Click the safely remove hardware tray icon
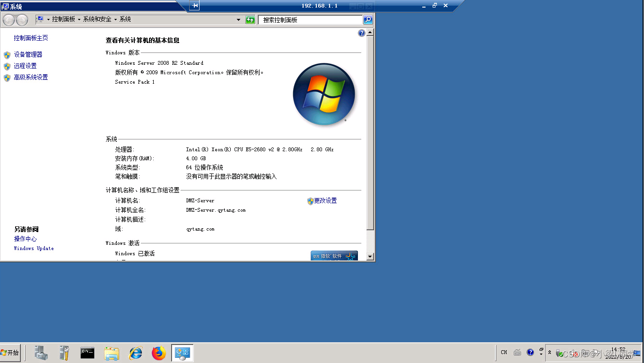This screenshot has height=363, width=644. point(560,354)
